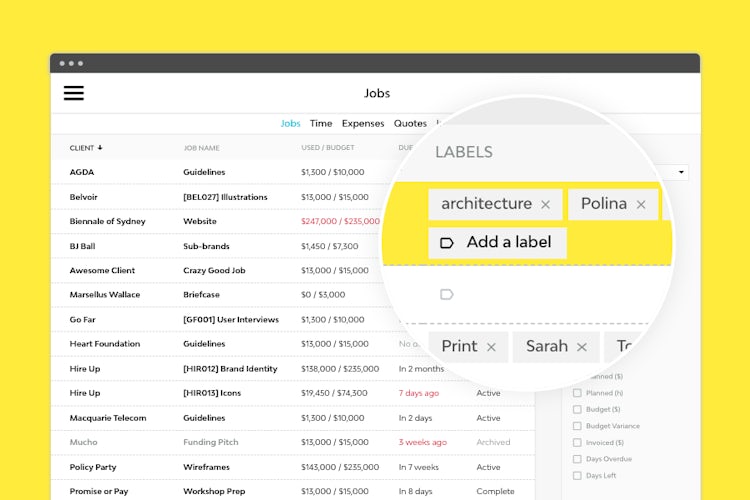This screenshot has width=750, height=500.
Task: Switch to the Jobs tab
Action: pyautogui.click(x=290, y=123)
